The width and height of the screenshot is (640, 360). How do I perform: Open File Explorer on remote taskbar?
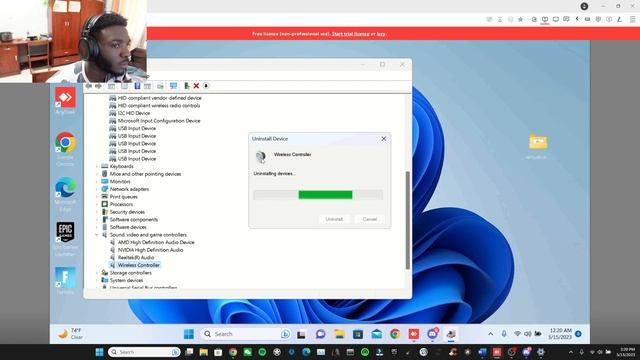coord(339,334)
